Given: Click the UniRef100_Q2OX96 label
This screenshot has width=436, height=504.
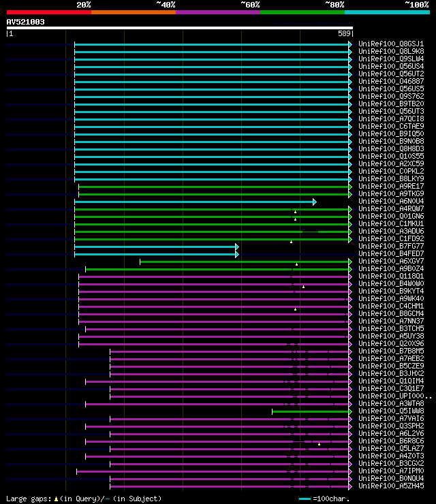Looking at the screenshot, I should coord(391,344).
